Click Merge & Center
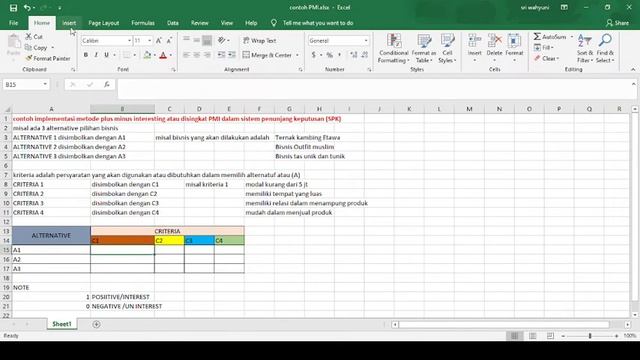This screenshot has width=640, height=360. [268, 55]
